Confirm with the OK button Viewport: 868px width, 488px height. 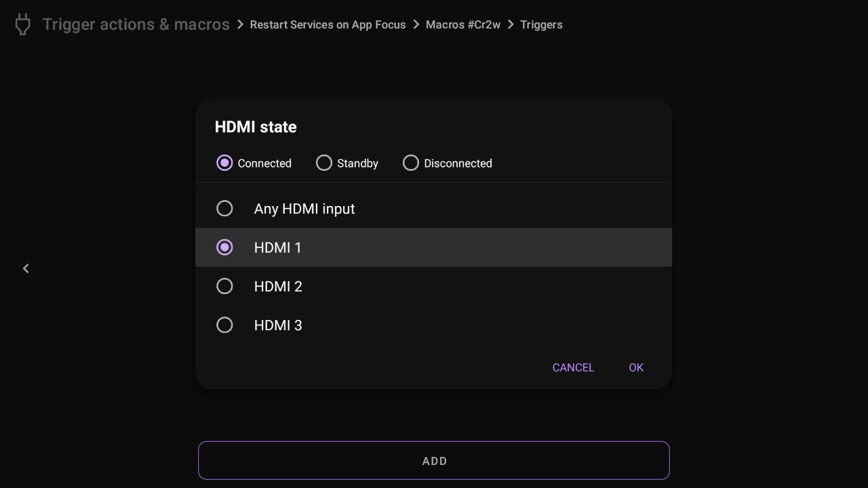(x=635, y=367)
